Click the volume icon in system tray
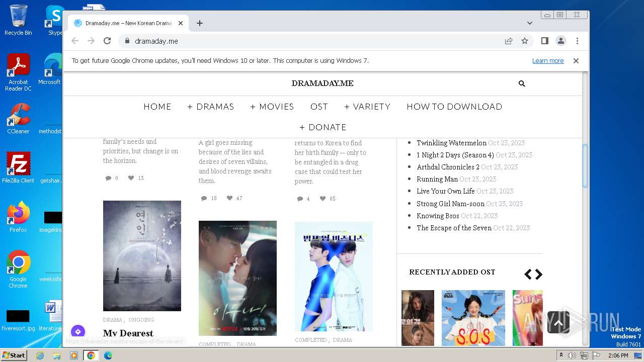The height and width of the screenshot is (362, 644). (x=572, y=355)
